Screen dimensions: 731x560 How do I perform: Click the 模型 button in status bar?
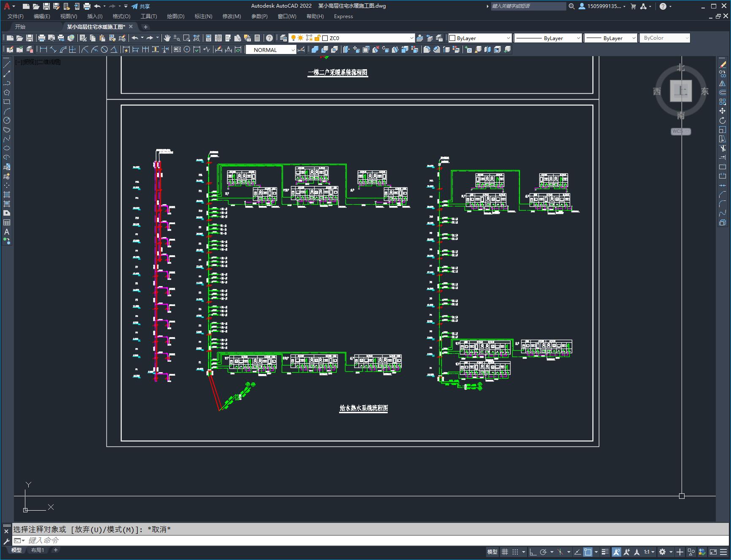coord(492,552)
